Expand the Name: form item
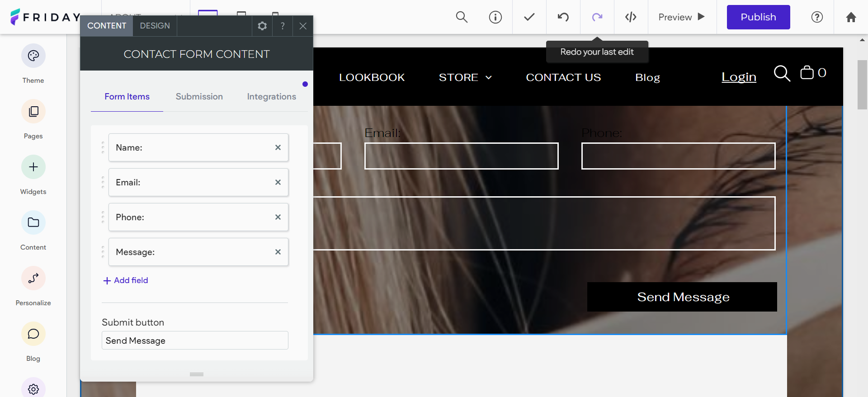 [x=190, y=147]
